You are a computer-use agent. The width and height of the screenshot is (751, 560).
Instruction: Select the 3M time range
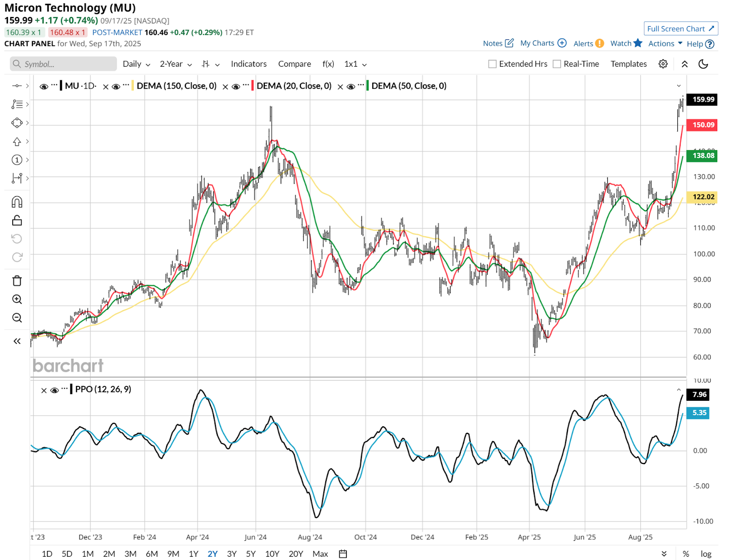(x=130, y=554)
